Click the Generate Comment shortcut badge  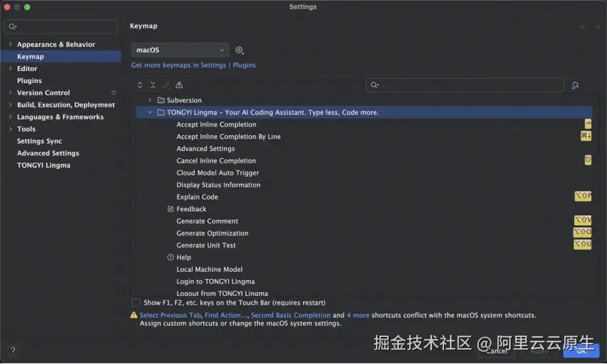pyautogui.click(x=583, y=220)
